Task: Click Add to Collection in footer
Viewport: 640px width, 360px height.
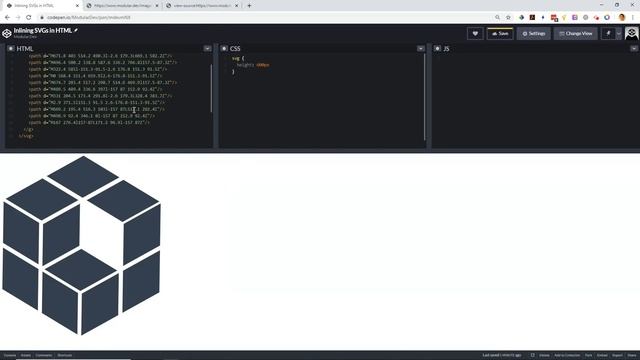Action: coord(567,356)
